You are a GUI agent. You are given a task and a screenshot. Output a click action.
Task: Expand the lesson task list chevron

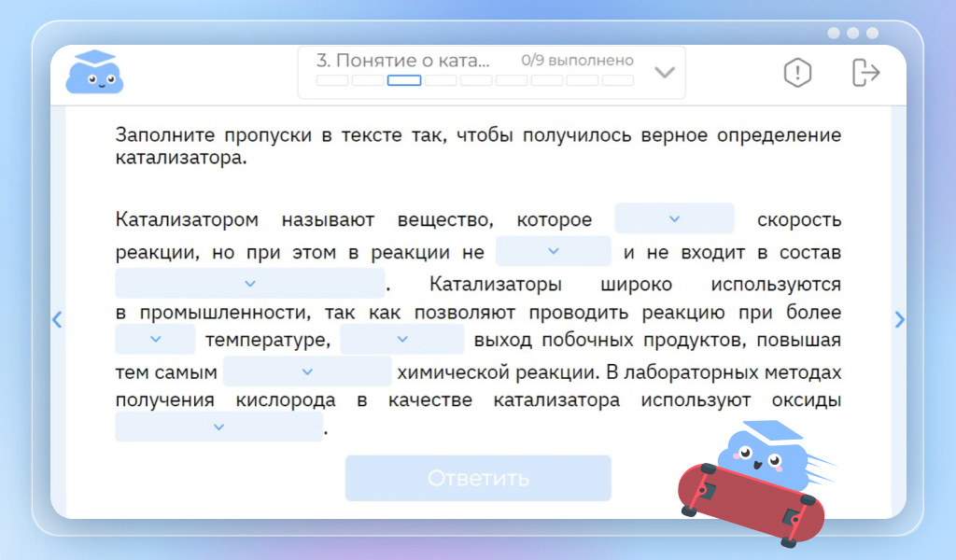click(x=665, y=73)
